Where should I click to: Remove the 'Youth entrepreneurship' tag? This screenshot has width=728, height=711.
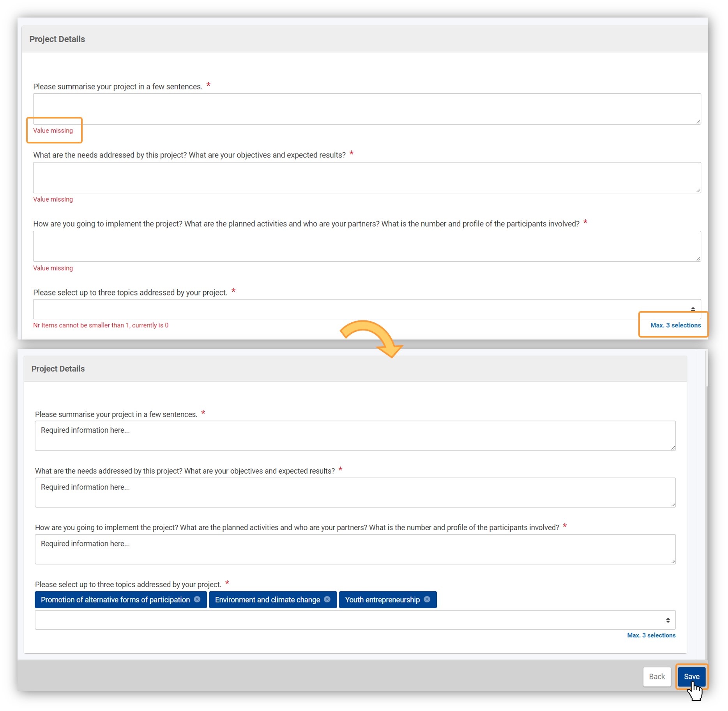(427, 599)
